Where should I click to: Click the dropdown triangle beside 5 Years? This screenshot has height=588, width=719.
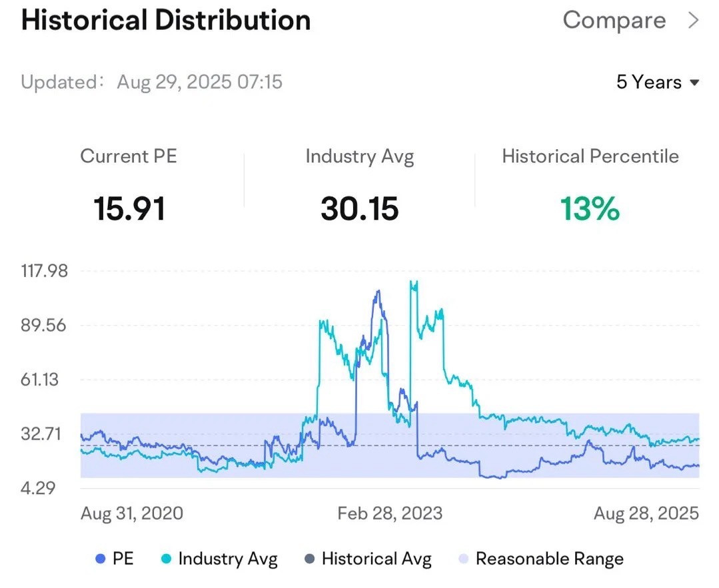694,83
